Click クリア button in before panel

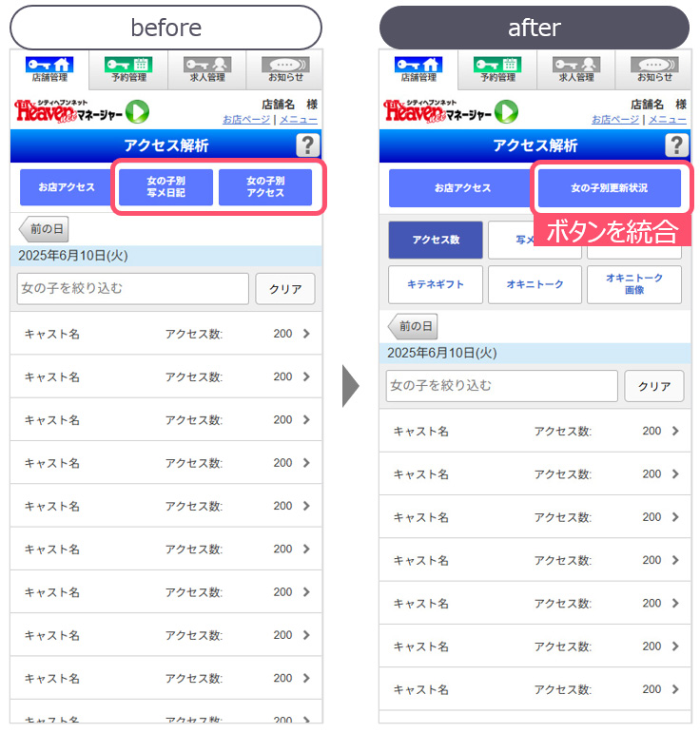285,289
